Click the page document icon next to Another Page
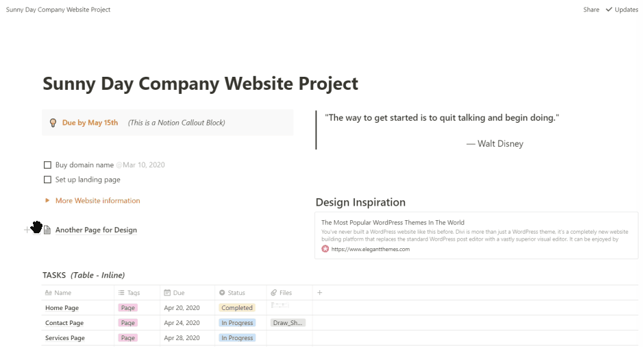This screenshot has width=644, height=347. point(47,230)
